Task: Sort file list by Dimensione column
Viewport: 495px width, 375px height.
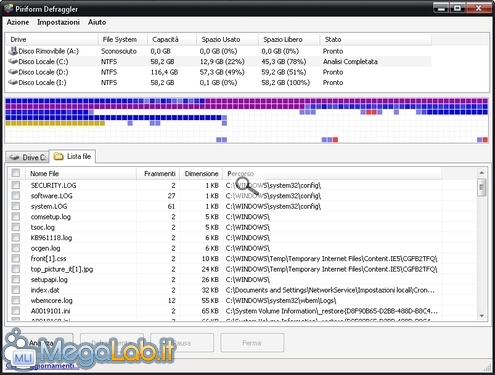Action: 201,174
